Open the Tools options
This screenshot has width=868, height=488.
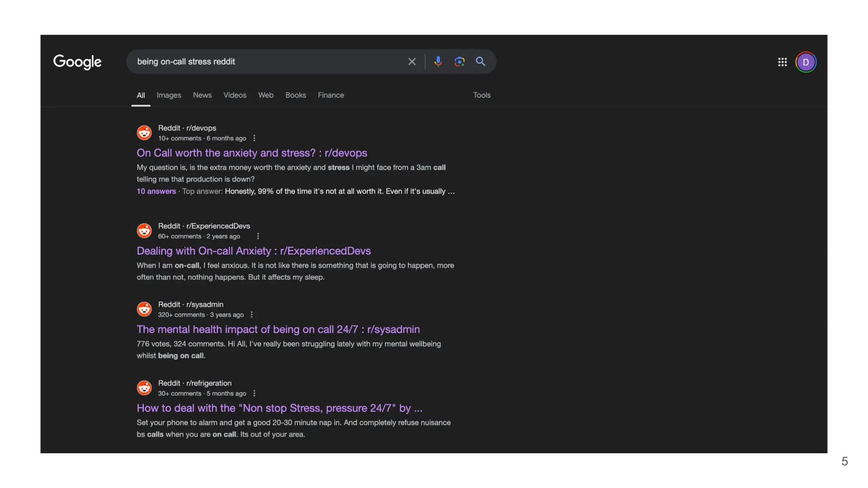tap(481, 95)
